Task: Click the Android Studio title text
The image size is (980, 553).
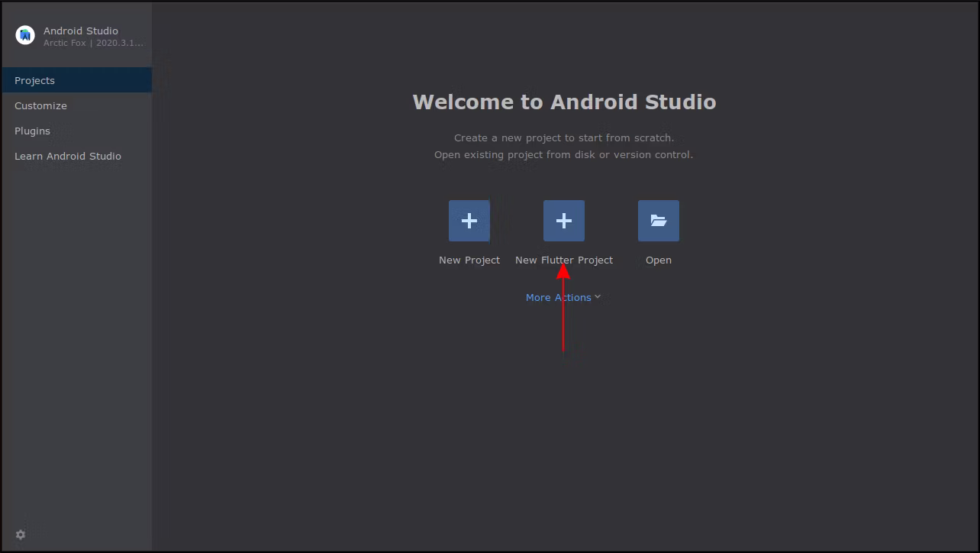Action: pos(81,31)
